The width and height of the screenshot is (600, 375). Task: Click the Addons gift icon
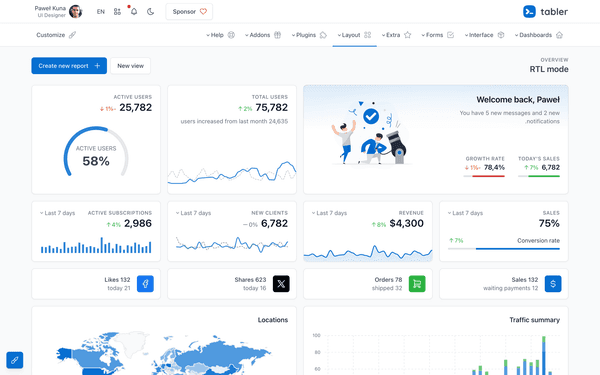[x=277, y=35]
